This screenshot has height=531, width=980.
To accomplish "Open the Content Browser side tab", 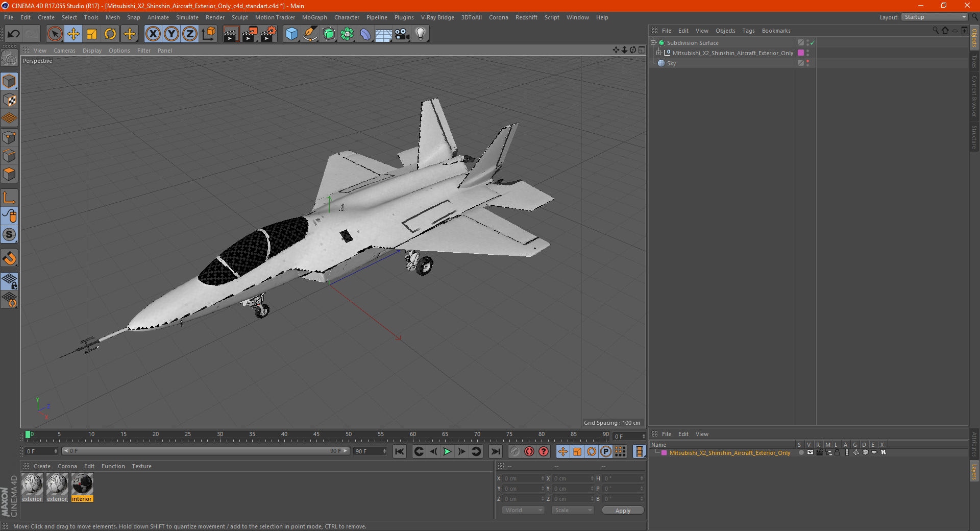I will pos(974,95).
